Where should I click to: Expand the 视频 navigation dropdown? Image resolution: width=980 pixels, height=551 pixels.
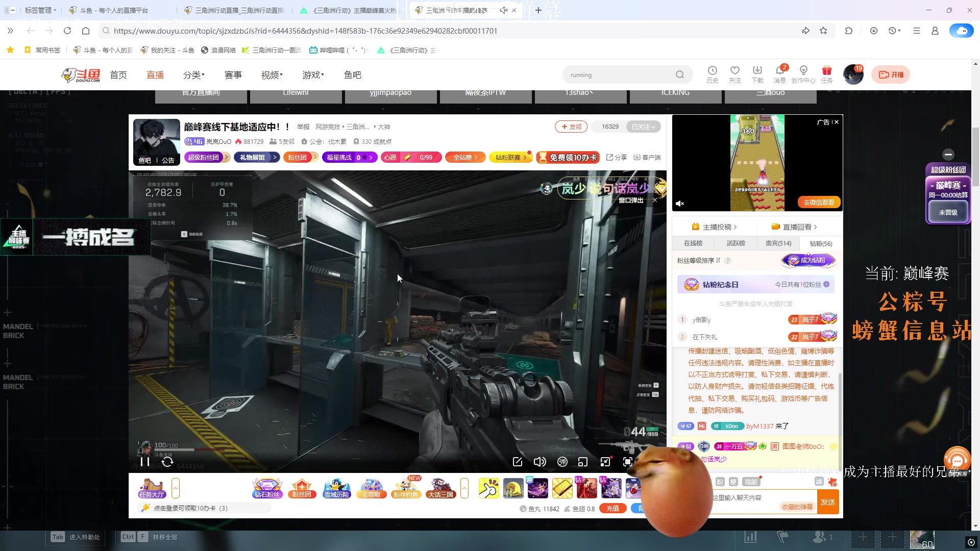(x=272, y=75)
